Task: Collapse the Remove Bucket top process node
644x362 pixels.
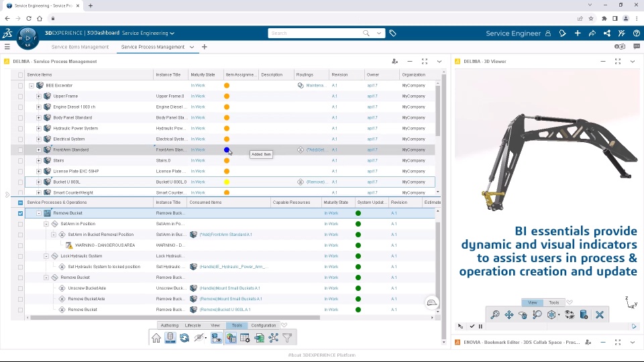Action: click(39, 213)
